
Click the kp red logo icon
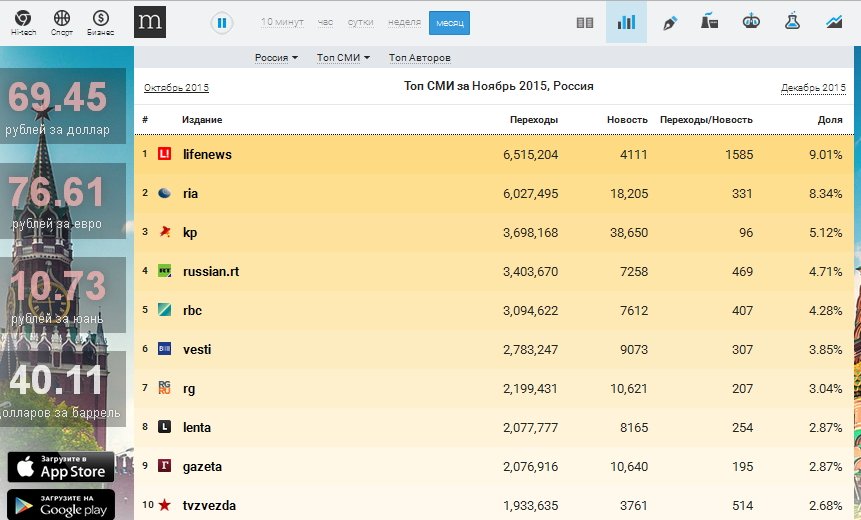(165, 232)
